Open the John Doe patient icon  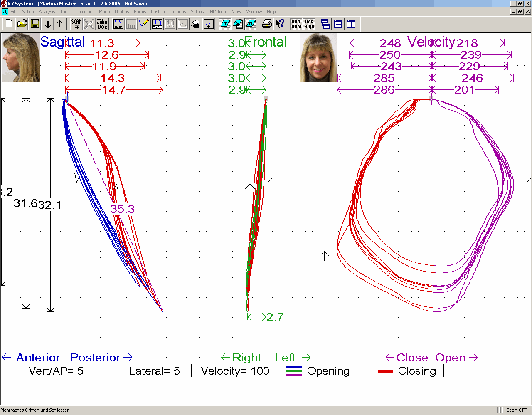pos(102,24)
